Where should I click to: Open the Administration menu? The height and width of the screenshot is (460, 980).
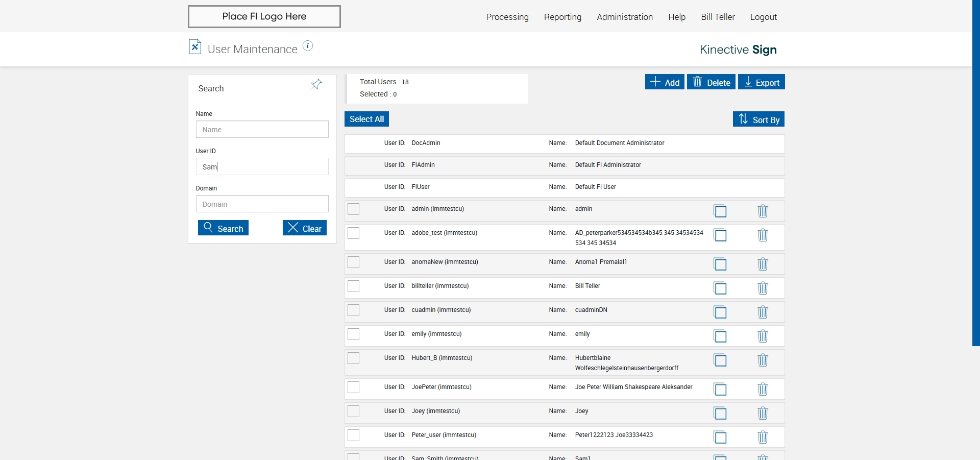(625, 17)
